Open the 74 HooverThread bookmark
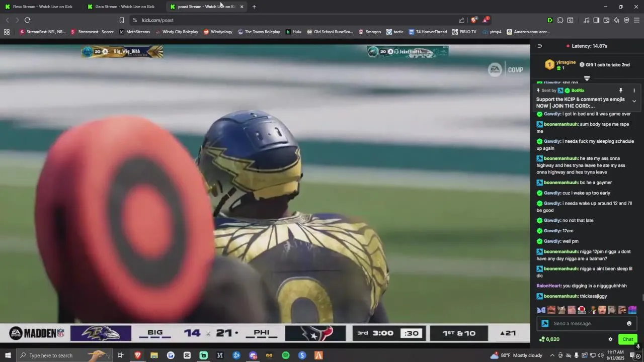This screenshot has height=362, width=644. [x=428, y=32]
